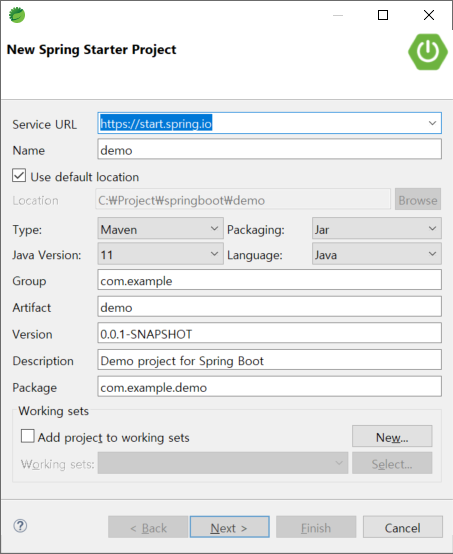The height and width of the screenshot is (554, 453).
Task: Click the Service URL label
Action: click(x=45, y=124)
